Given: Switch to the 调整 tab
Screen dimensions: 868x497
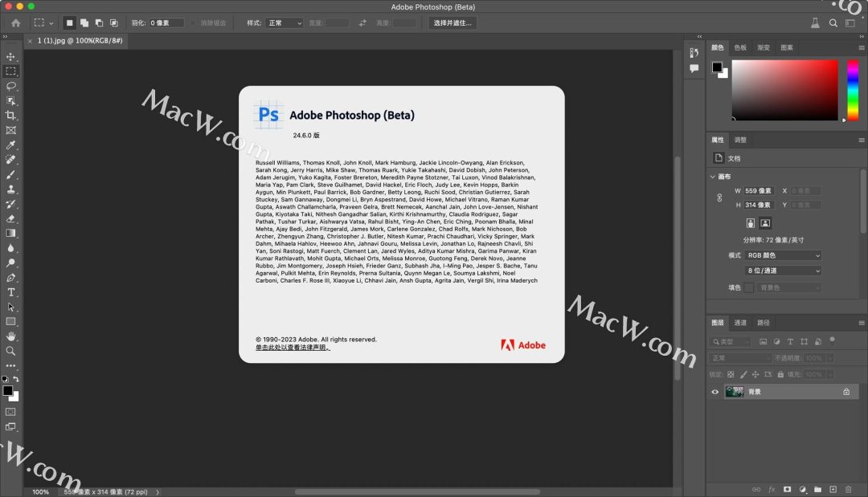Looking at the screenshot, I should [x=740, y=140].
